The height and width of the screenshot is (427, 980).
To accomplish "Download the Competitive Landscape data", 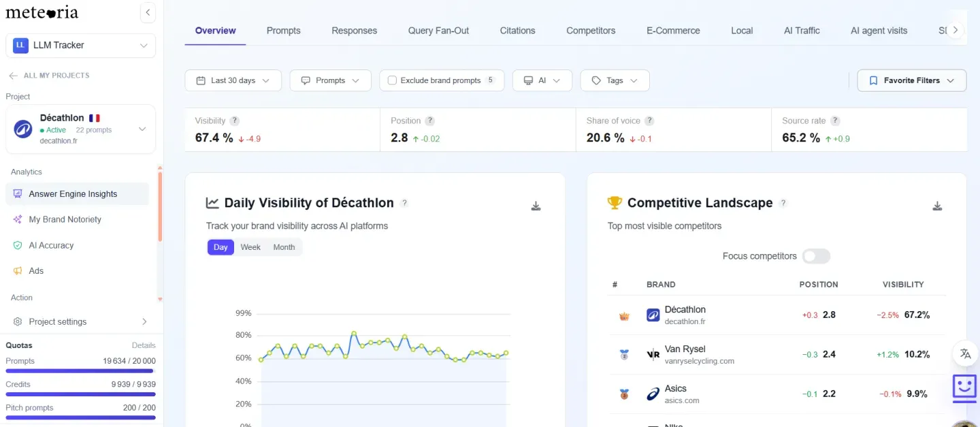I will 937,206.
